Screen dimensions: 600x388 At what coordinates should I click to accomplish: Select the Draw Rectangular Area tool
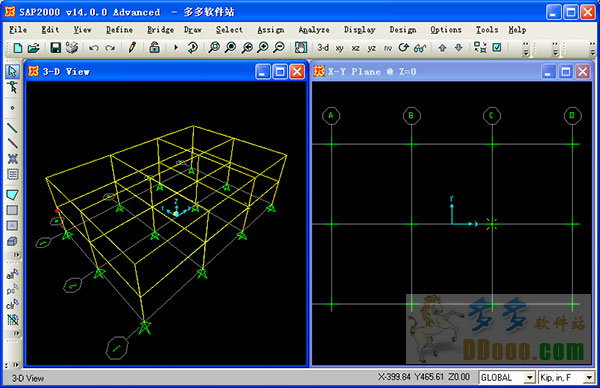coord(12,210)
